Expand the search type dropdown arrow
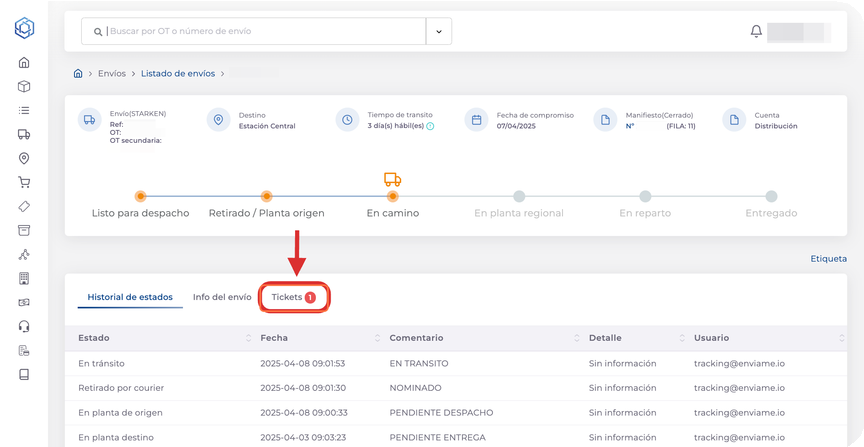The width and height of the screenshot is (864, 447). [438, 32]
